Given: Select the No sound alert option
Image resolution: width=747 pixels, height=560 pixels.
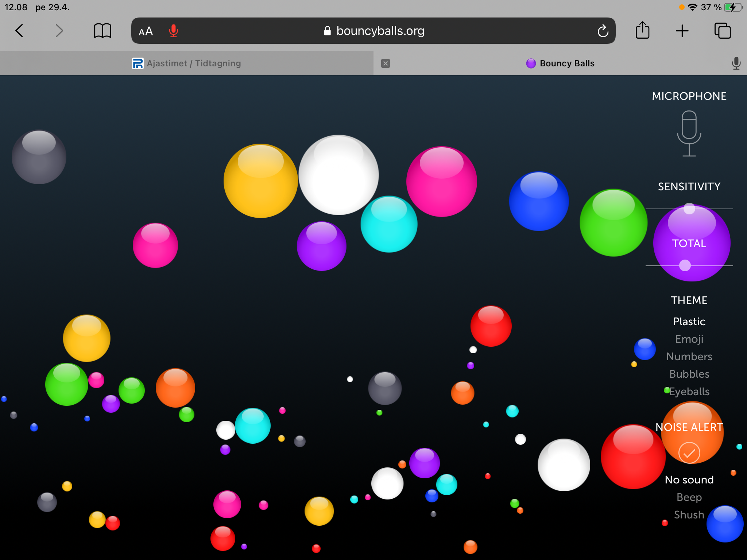Looking at the screenshot, I should tap(689, 479).
